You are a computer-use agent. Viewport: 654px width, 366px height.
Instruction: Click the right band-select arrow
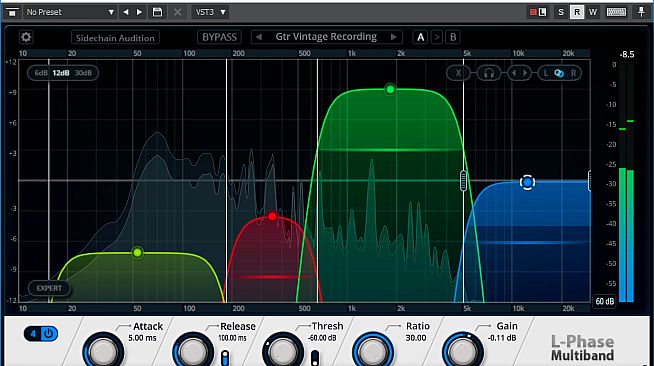(525, 73)
